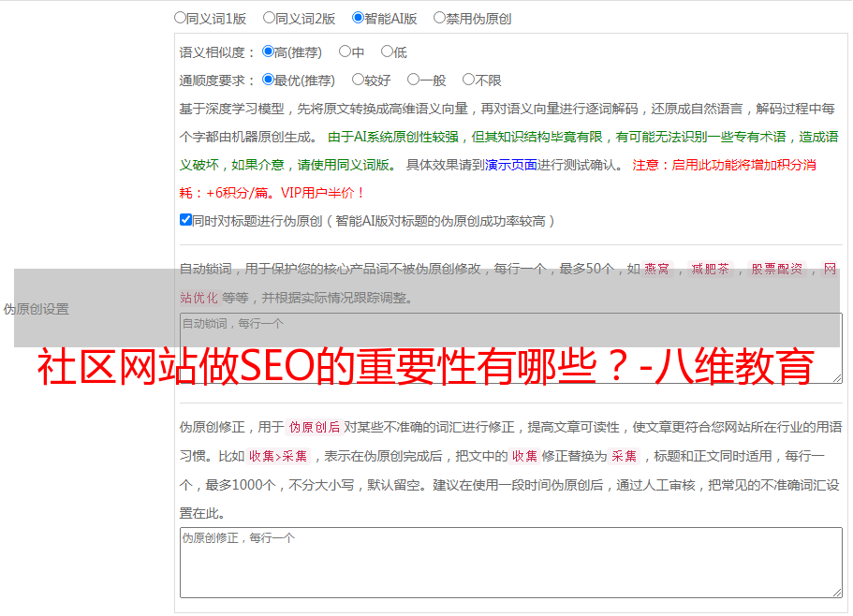Image resolution: width=853 pixels, height=616 pixels.
Task: Choose the 智能AI版 radio option
Action: point(358,18)
